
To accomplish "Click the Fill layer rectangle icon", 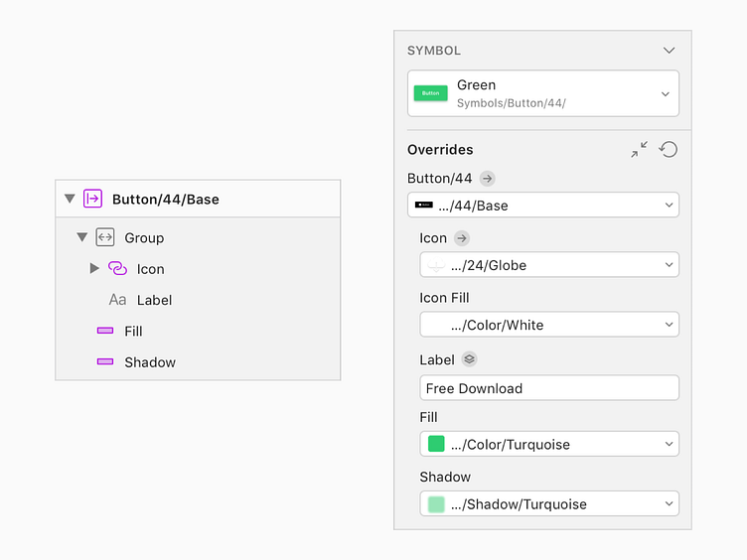I will [x=105, y=331].
